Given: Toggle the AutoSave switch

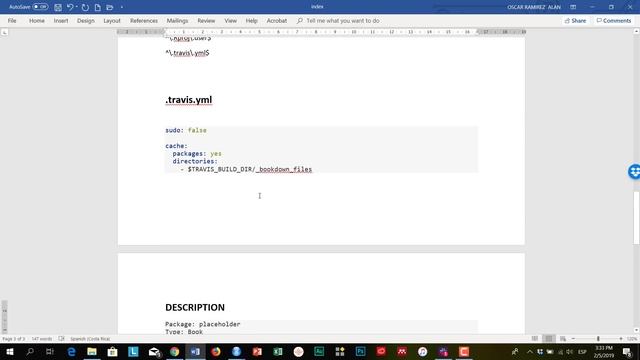Looking at the screenshot, I should (x=40, y=7).
